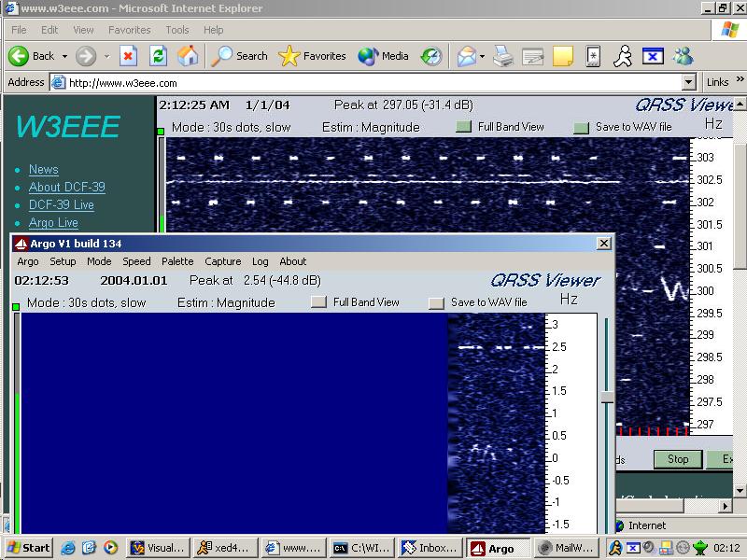Open the Mail button dropdown arrow

click(482, 56)
